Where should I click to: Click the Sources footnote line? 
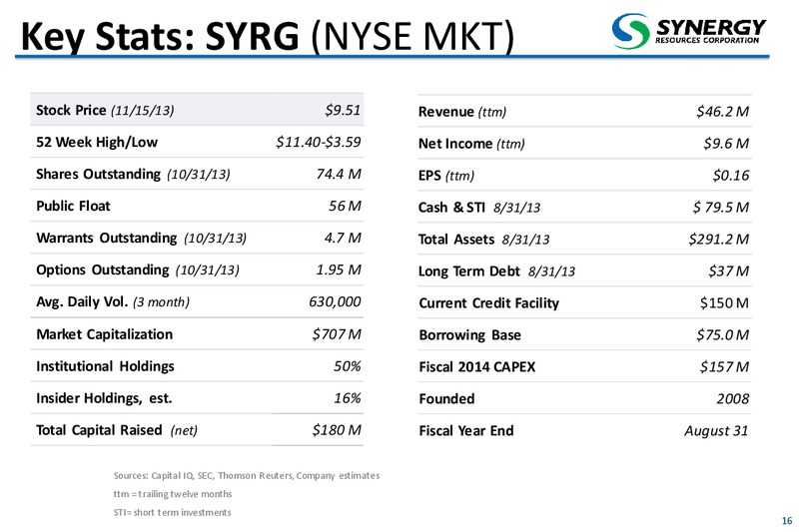point(247,475)
